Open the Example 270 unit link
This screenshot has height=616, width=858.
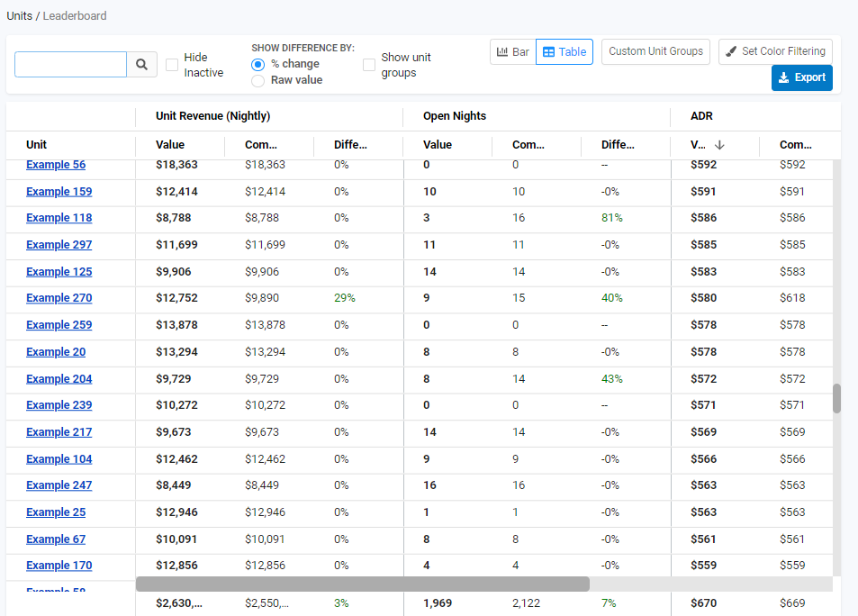(x=59, y=297)
